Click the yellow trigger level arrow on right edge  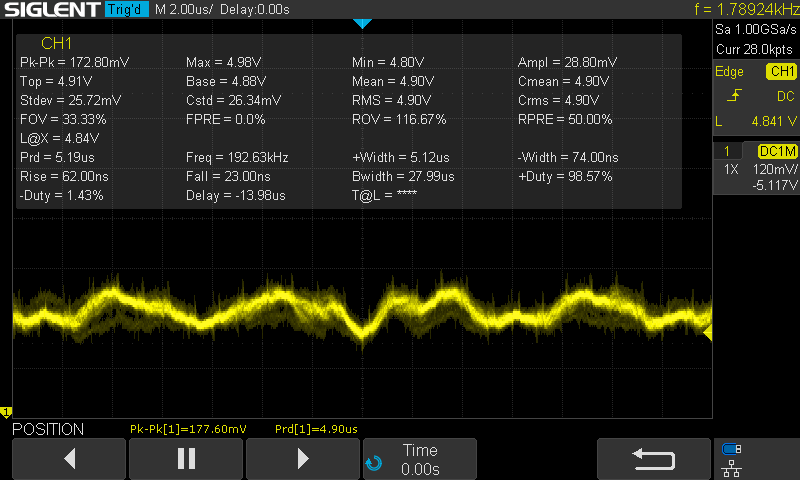(x=708, y=333)
